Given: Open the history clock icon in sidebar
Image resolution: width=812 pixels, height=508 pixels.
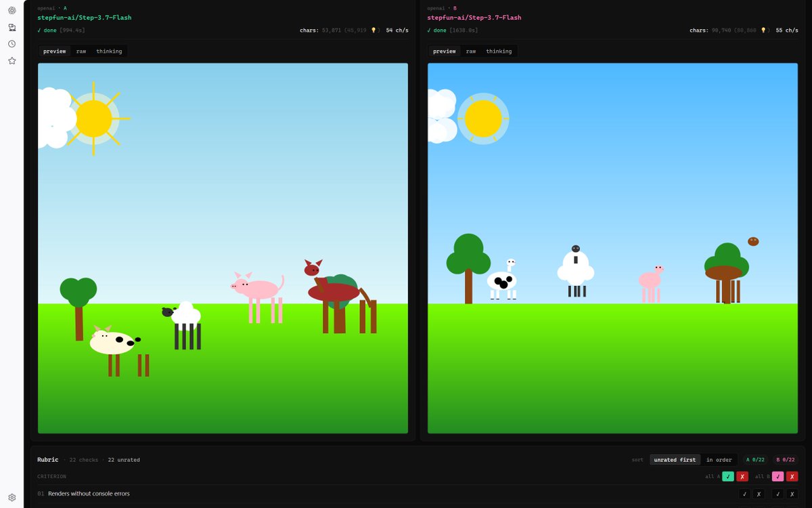Looking at the screenshot, I should coord(12,44).
